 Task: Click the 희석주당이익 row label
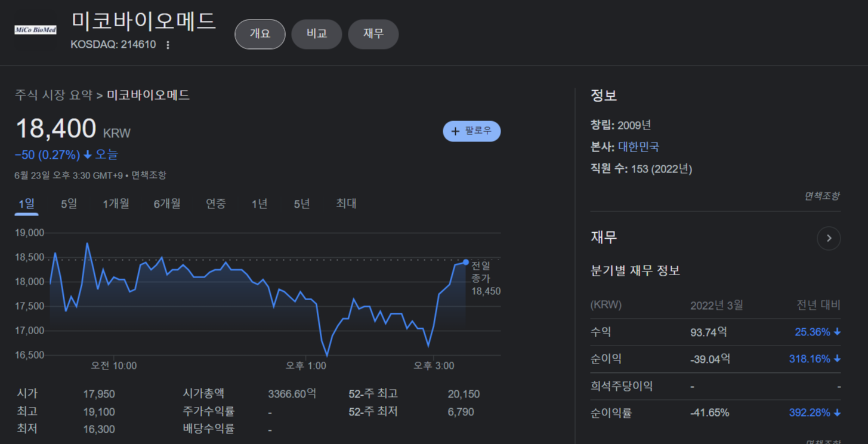[x=621, y=386]
